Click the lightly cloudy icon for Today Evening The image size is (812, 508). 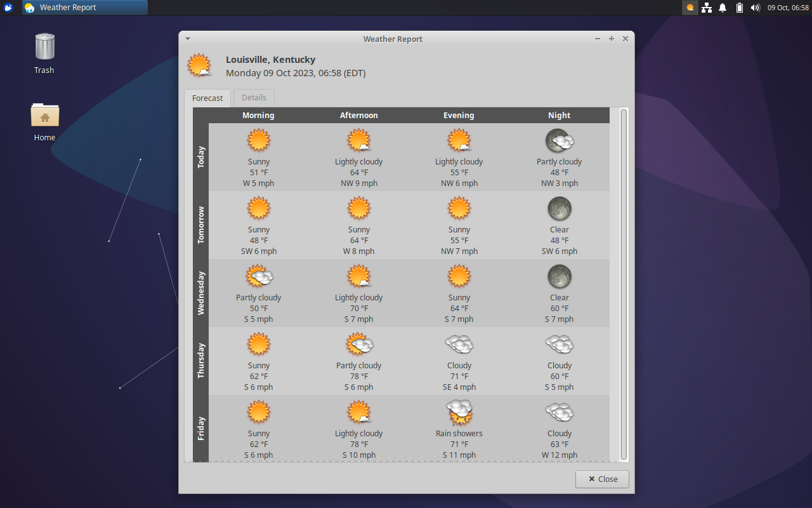(459, 140)
